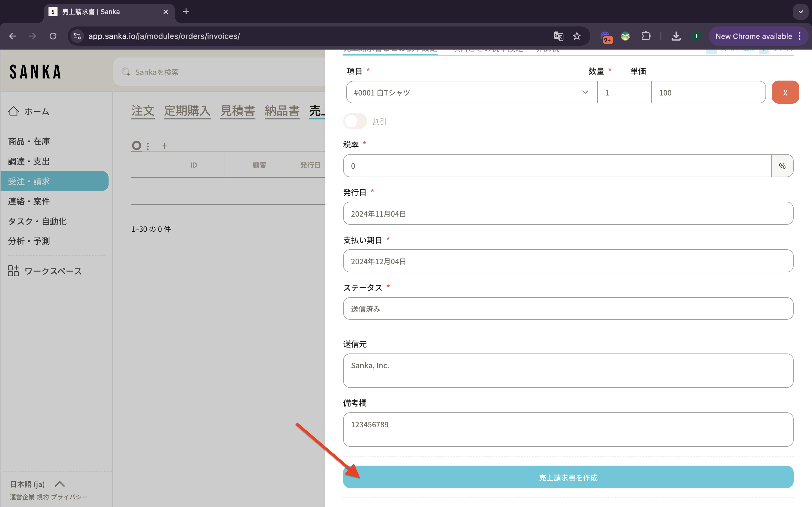Bookmark page with the star icon
Screen dimensions: 812x507
tap(577, 36)
